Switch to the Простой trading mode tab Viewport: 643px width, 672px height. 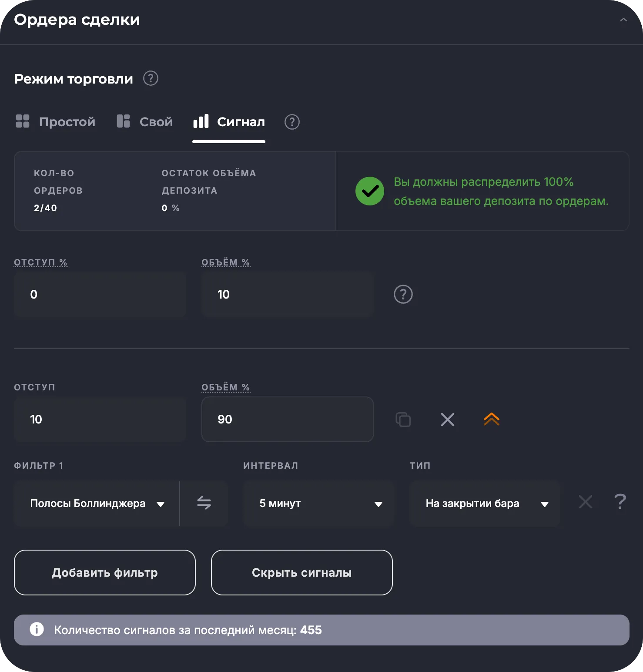click(56, 122)
